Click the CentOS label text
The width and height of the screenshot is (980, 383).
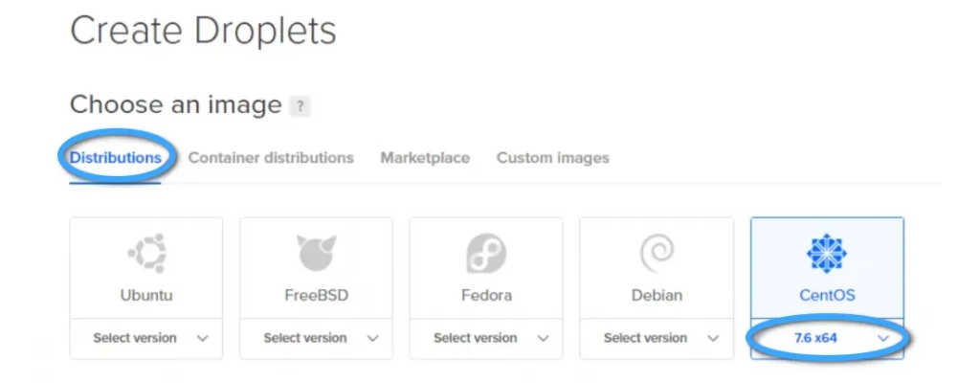coord(827,296)
